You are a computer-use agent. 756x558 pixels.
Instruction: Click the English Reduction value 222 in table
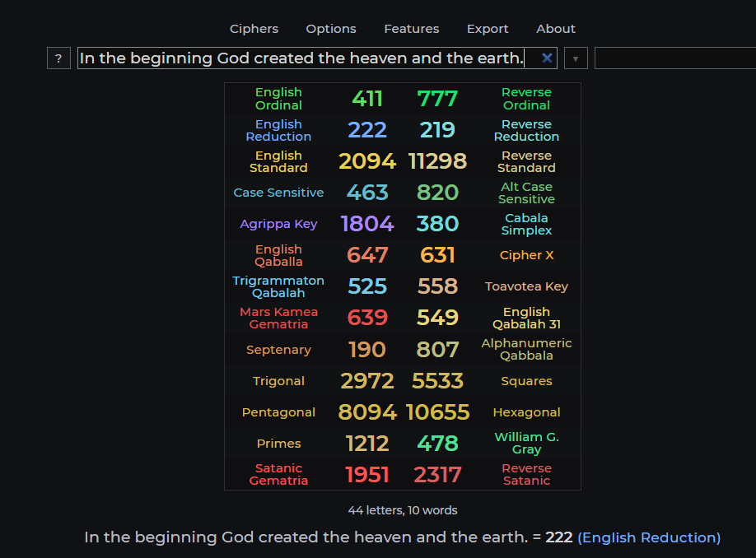pyautogui.click(x=367, y=130)
